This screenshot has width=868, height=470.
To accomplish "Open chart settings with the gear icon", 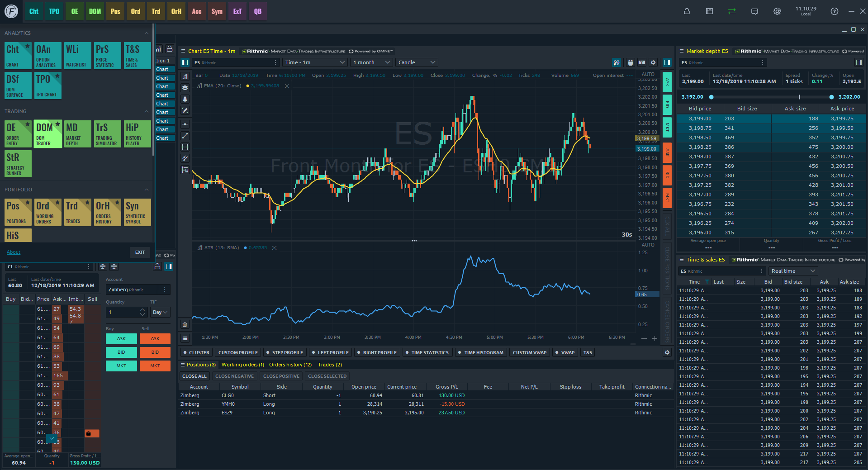I will point(653,62).
